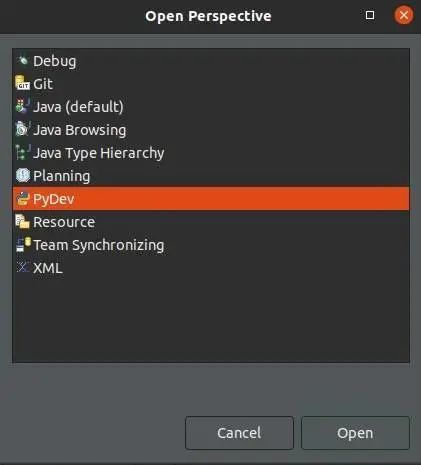The width and height of the screenshot is (421, 465).
Task: Click the XML perspective icon
Action: click(x=23, y=267)
